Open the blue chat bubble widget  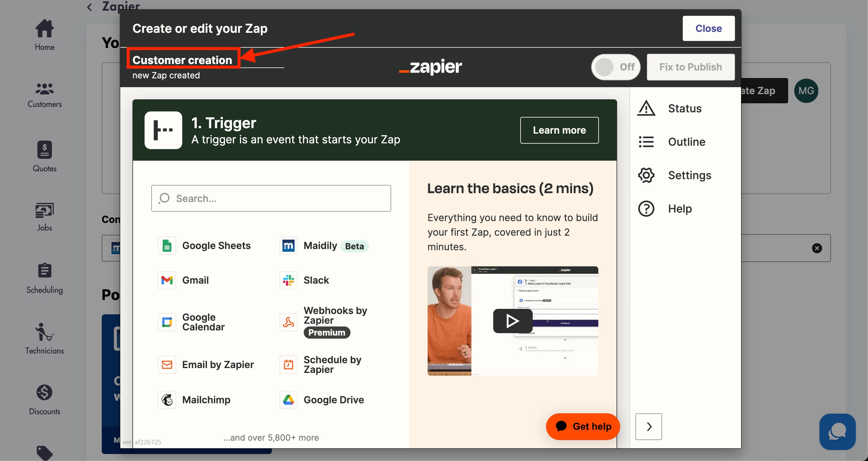coord(837,431)
